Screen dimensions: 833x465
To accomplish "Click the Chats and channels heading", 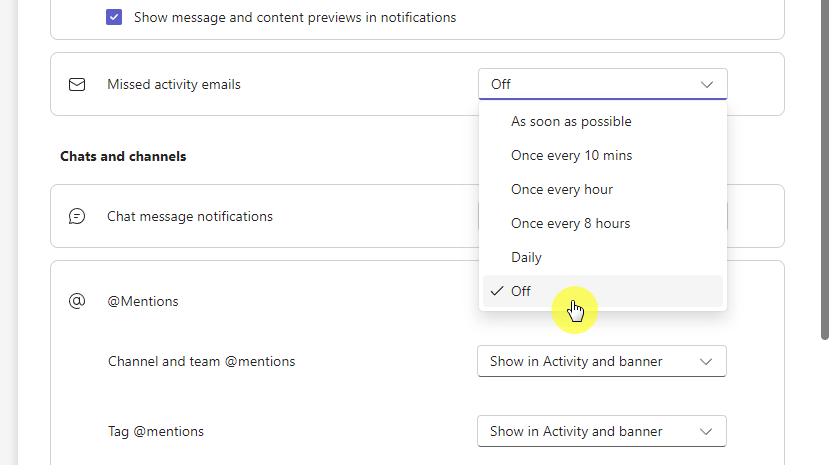I will point(123,156).
